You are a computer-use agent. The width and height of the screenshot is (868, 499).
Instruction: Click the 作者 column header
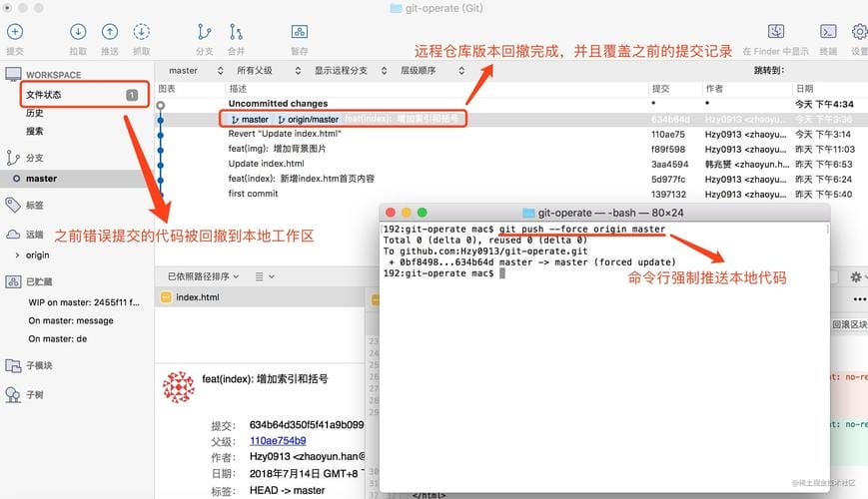point(714,89)
